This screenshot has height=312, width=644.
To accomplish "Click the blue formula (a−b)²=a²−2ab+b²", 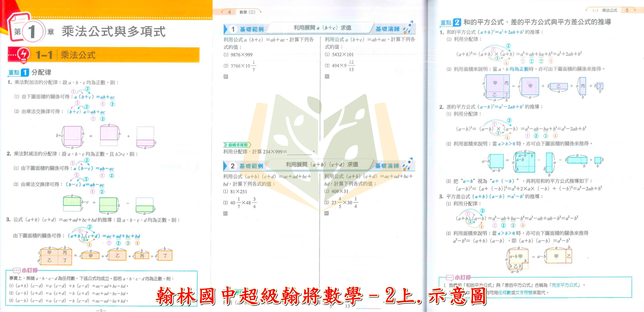I will pos(500,107).
